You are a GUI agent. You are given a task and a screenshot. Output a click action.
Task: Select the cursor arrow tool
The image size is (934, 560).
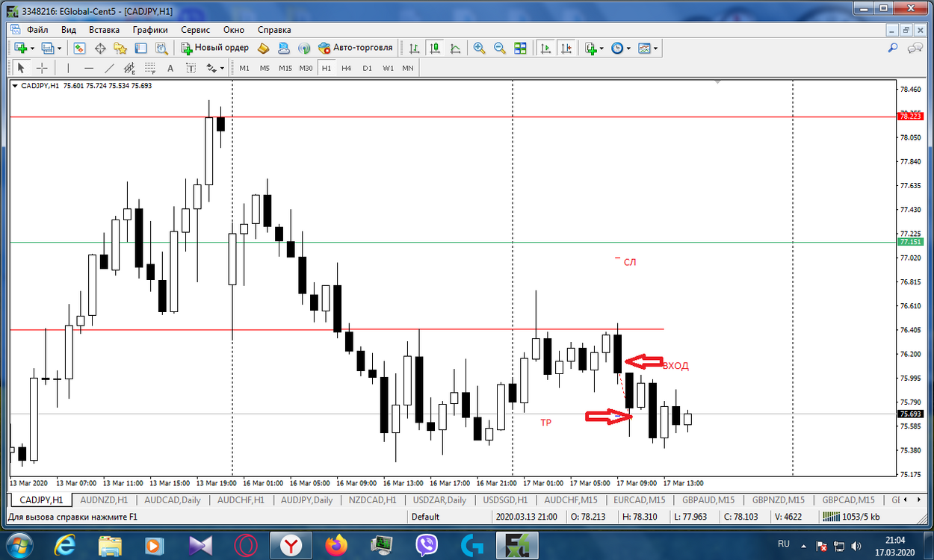[21, 68]
